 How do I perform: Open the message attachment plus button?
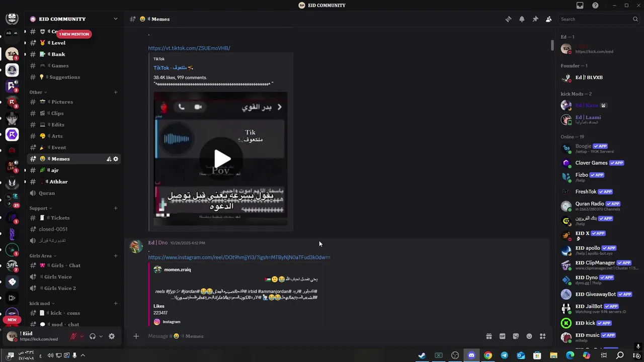(x=136, y=336)
